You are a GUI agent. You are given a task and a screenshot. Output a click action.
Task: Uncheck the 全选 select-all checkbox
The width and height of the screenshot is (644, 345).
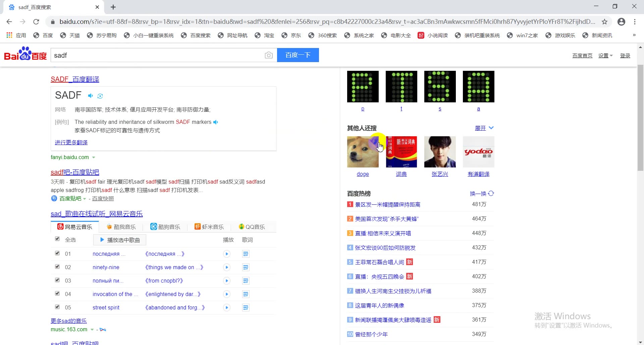pos(57,239)
